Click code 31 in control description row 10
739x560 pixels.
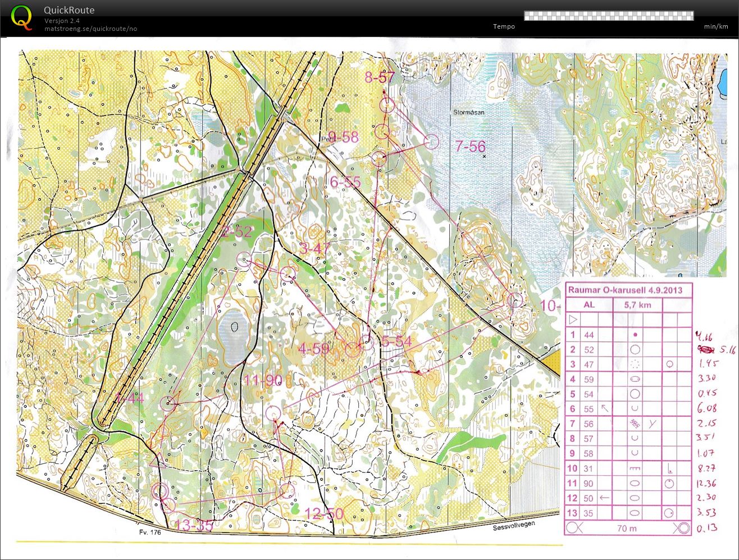(589, 468)
